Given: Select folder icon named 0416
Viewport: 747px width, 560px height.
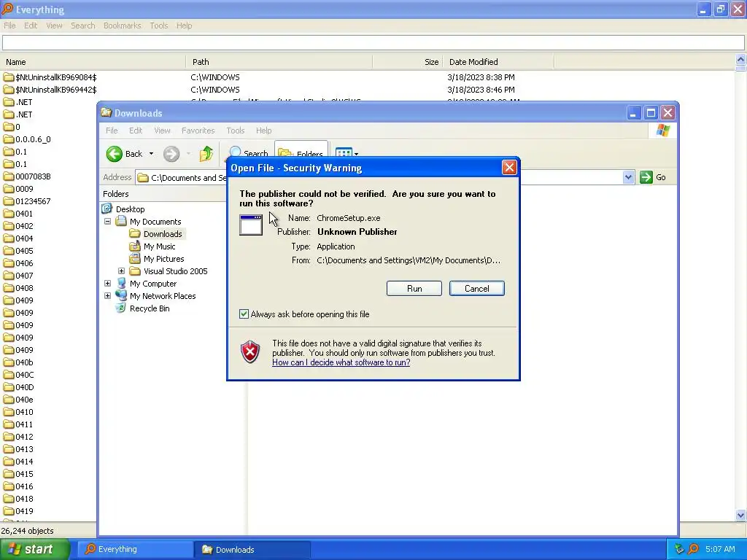Looking at the screenshot, I should pos(9,486).
